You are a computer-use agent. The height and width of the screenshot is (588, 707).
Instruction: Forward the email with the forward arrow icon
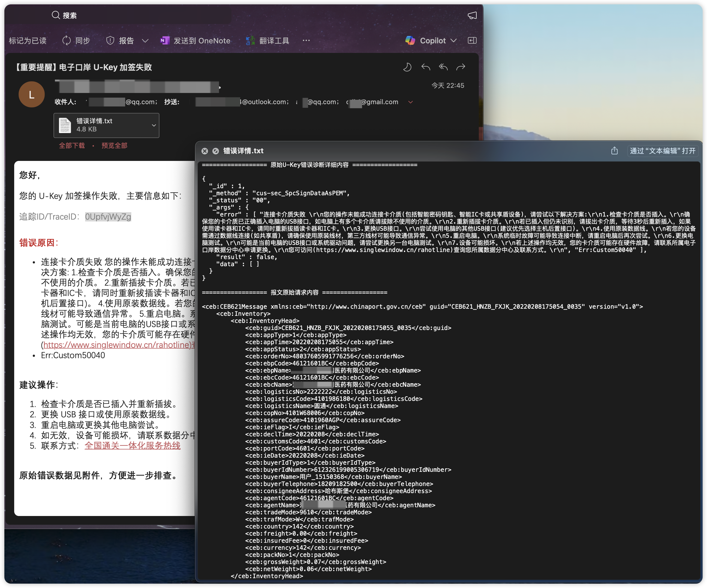tap(461, 67)
